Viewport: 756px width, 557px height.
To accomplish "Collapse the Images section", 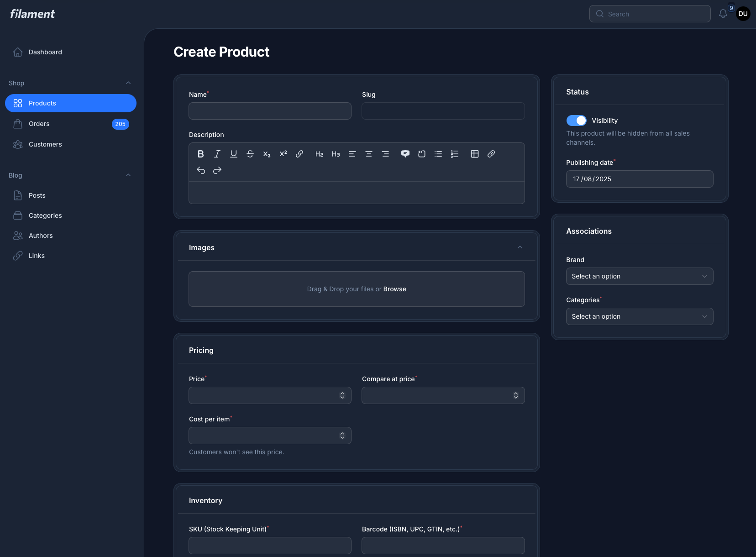I will (520, 247).
